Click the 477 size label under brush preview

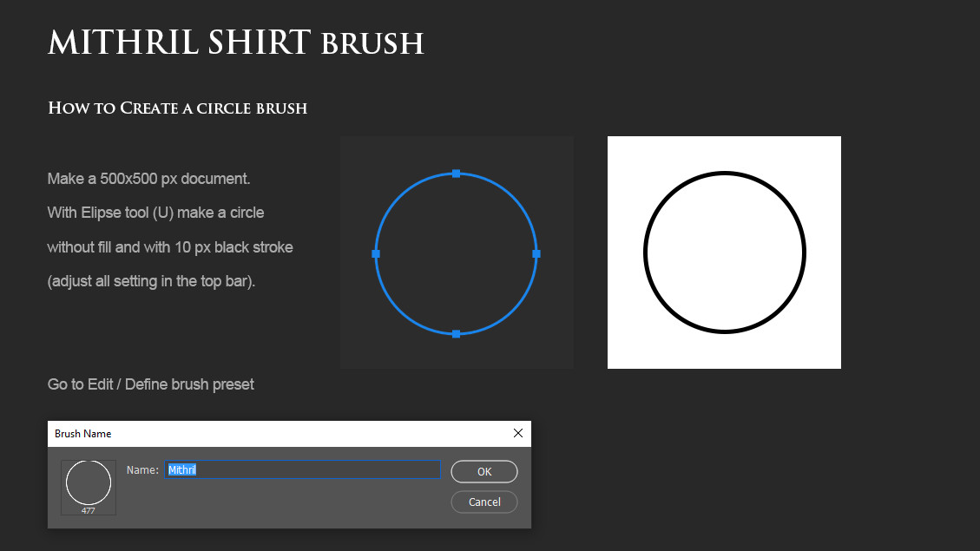[89, 510]
